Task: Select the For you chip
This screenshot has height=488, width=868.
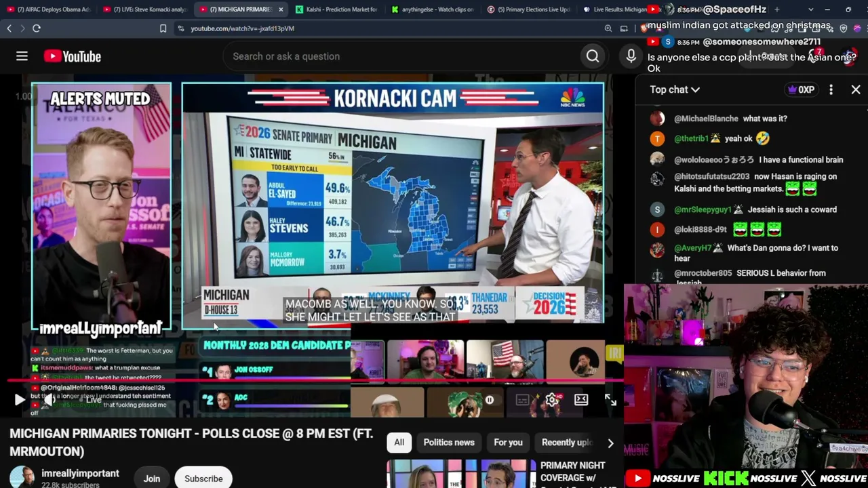Action: 508,443
